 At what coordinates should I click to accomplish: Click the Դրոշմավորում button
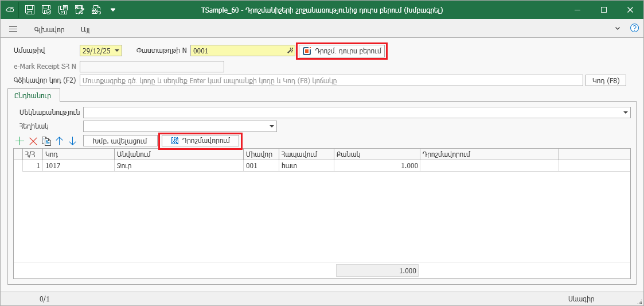coord(201,141)
